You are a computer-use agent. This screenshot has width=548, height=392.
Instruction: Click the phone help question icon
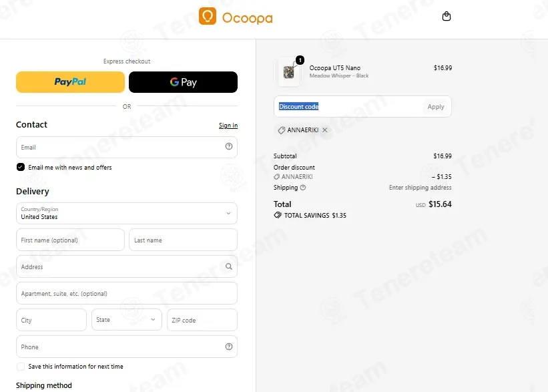point(228,347)
